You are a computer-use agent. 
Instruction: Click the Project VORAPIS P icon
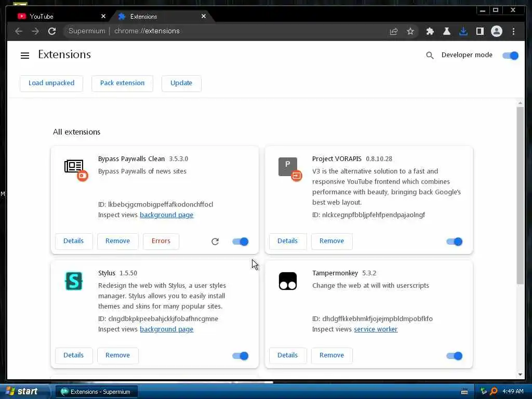click(x=288, y=167)
